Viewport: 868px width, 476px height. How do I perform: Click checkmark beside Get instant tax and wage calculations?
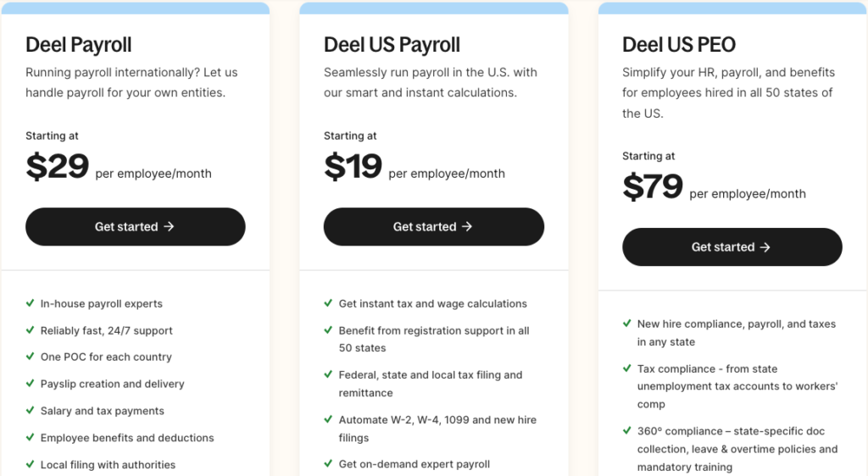(x=328, y=303)
